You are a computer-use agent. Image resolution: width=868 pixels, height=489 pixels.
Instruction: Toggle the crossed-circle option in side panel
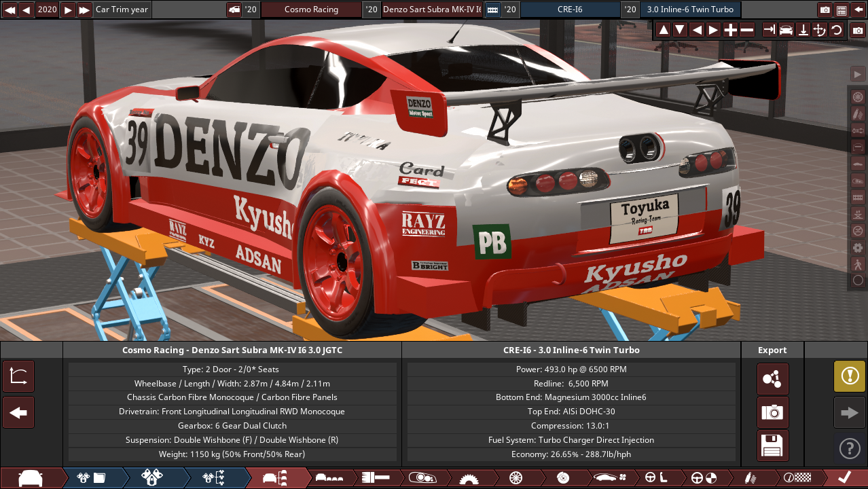click(858, 230)
